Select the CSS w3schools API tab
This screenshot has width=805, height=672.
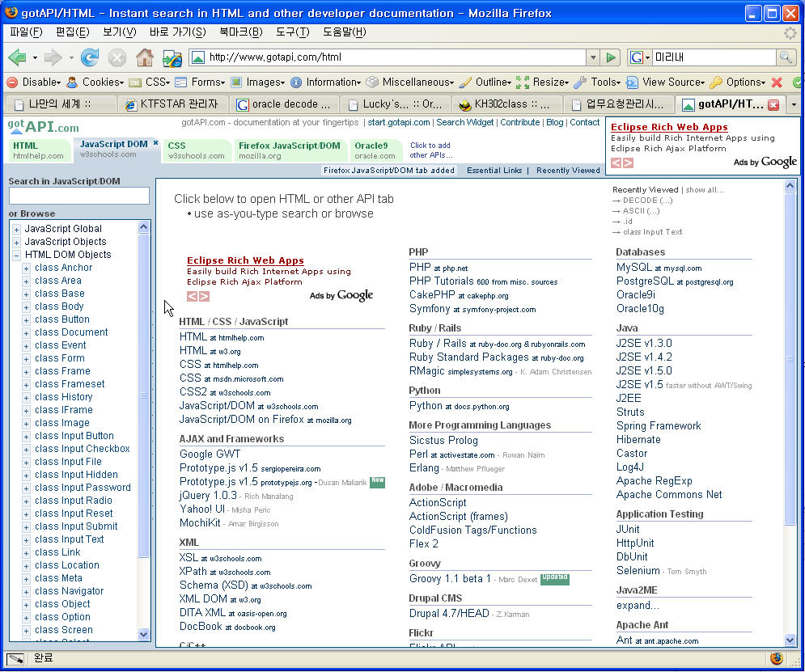(x=196, y=150)
